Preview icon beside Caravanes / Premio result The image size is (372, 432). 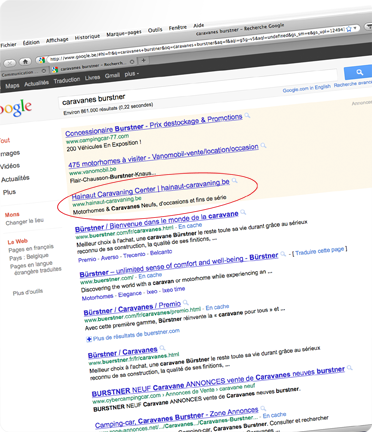[186, 302]
